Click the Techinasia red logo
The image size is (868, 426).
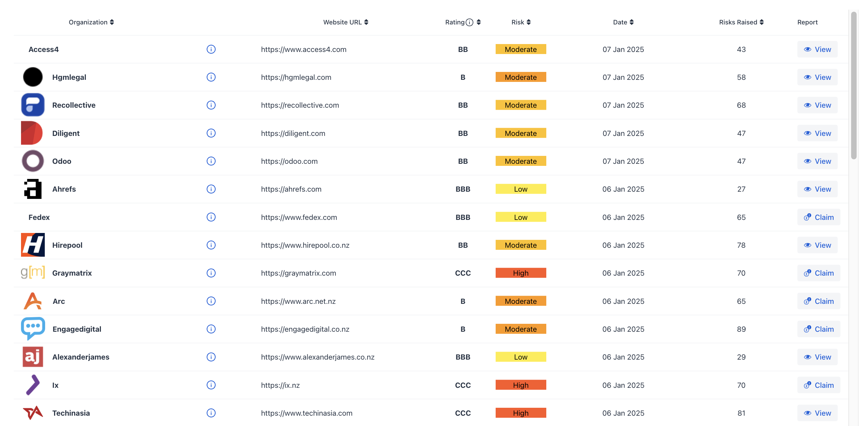click(x=33, y=413)
